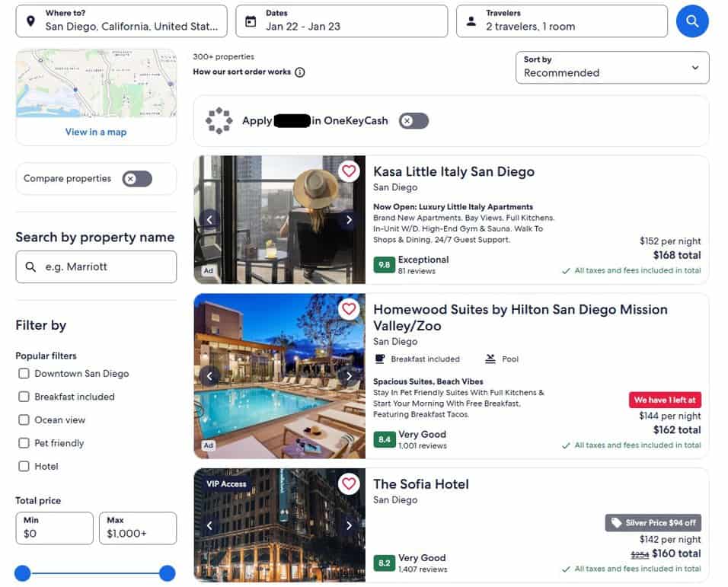
Task: Tap the heart on The Sofia Hotel
Action: (349, 484)
